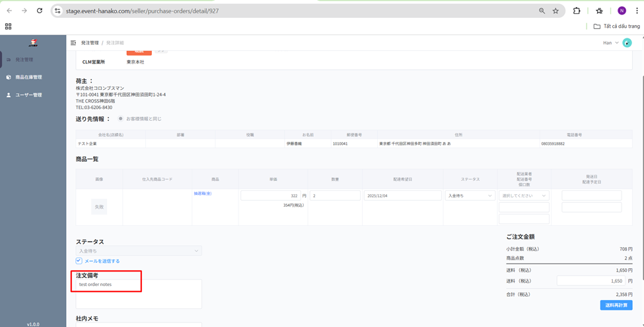Go to ユーザー管理 in the sidebar

(x=28, y=95)
